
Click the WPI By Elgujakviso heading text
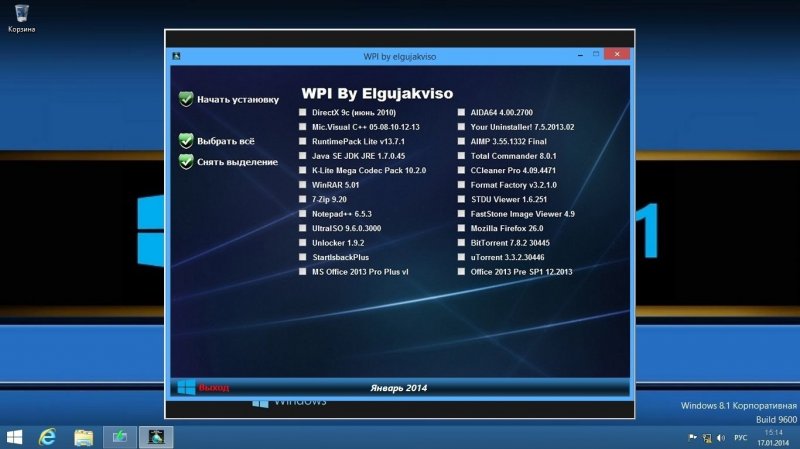(377, 93)
